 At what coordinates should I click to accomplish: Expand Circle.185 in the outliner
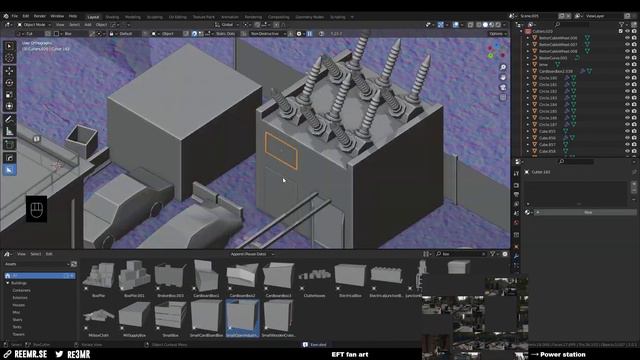point(528,111)
